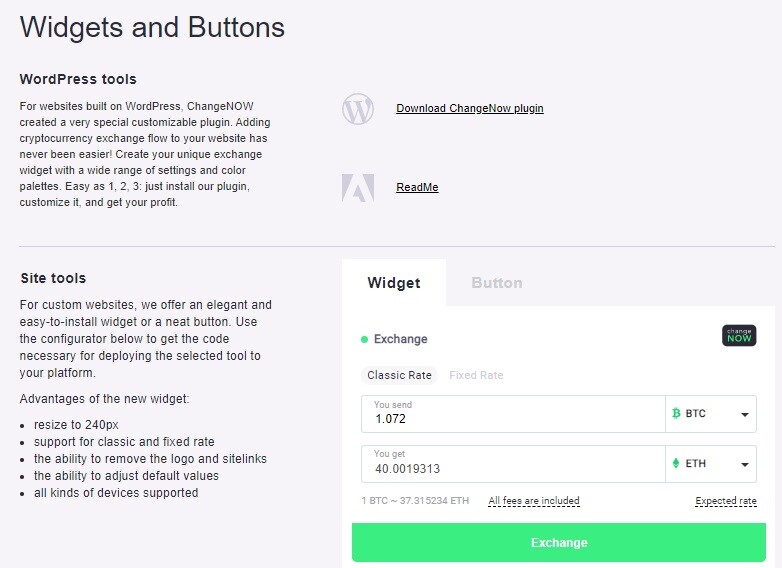The image size is (782, 568).
Task: Open the BTC currency dropdown arrow
Action: pyautogui.click(x=745, y=414)
